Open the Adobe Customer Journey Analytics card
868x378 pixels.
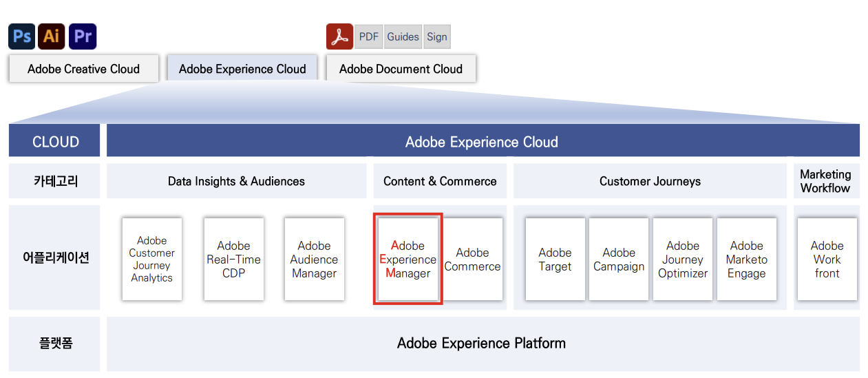pyautogui.click(x=152, y=259)
